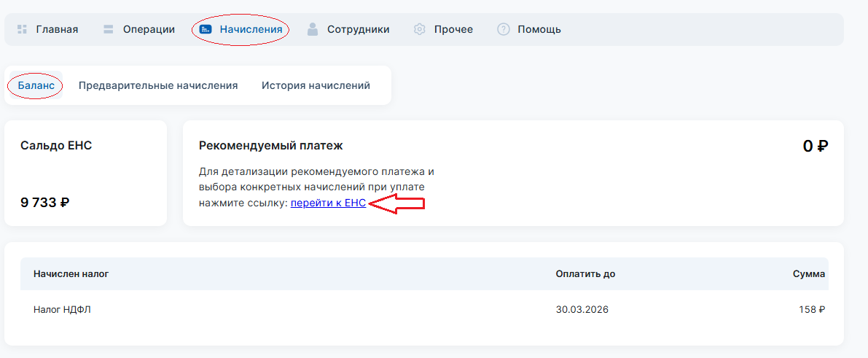Screen dimensions: 868x358
Task: Switch to the Баланс tab
Action: click(x=36, y=86)
